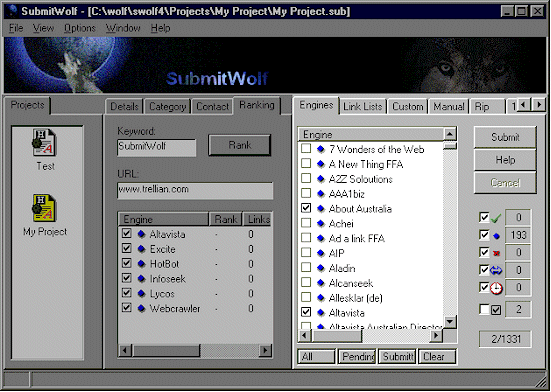Click blue diamond icon beside AIP
The width and height of the screenshot is (551, 392).
[320, 253]
